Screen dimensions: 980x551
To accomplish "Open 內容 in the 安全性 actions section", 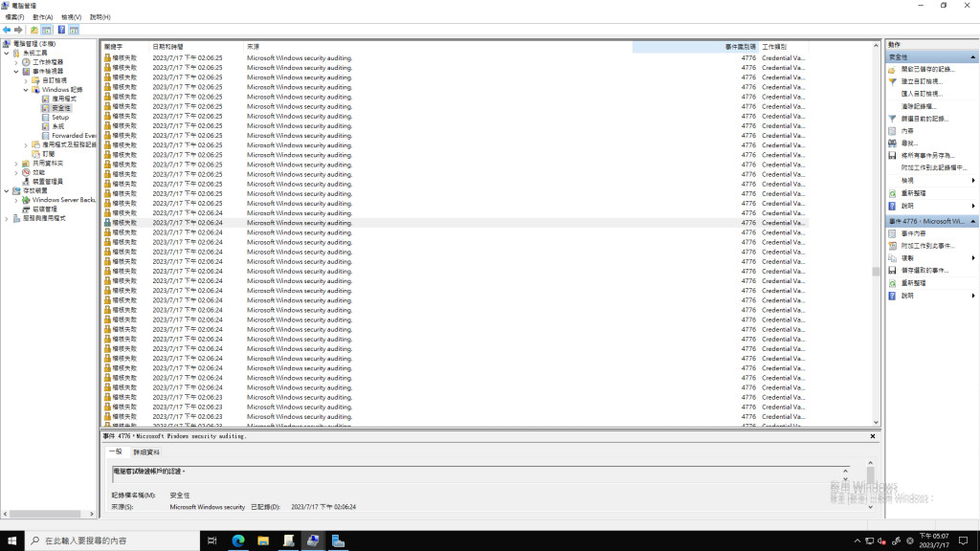I will click(907, 131).
